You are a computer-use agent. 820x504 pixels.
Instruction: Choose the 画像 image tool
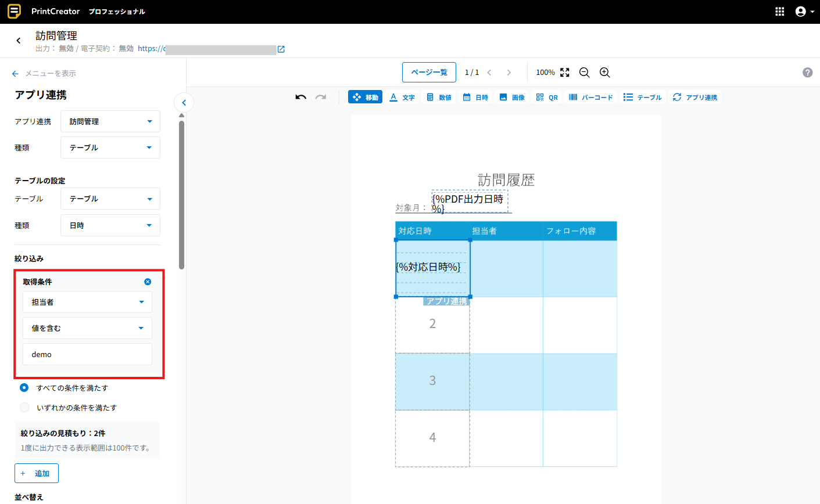[x=511, y=97]
